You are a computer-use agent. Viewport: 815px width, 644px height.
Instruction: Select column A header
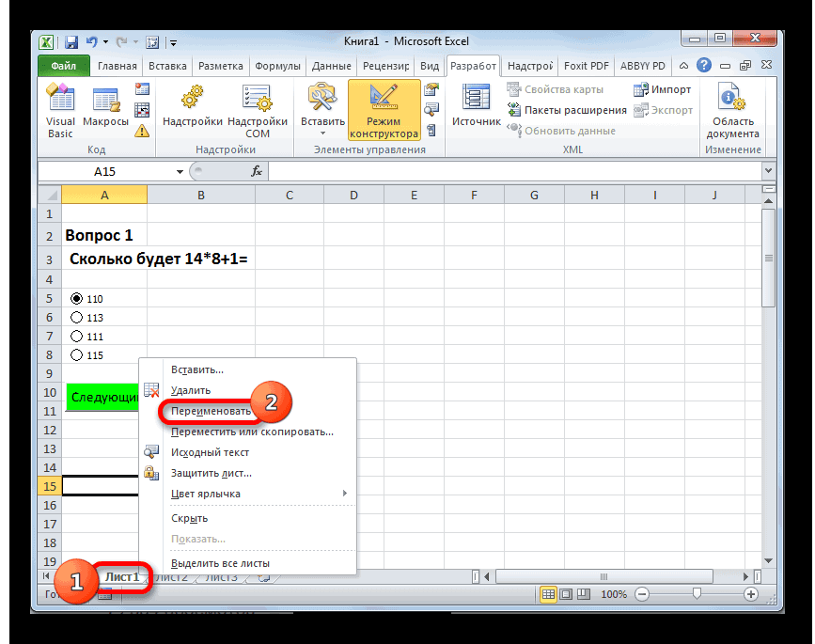[104, 196]
